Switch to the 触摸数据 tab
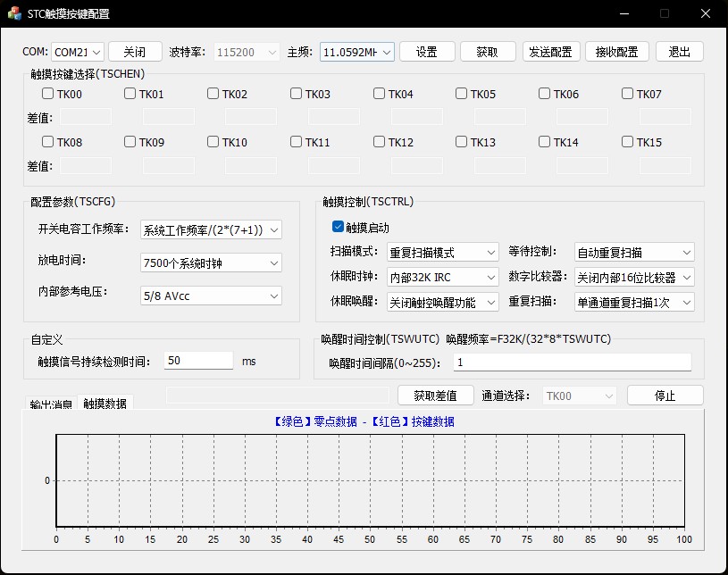This screenshot has width=728, height=575. click(105, 403)
